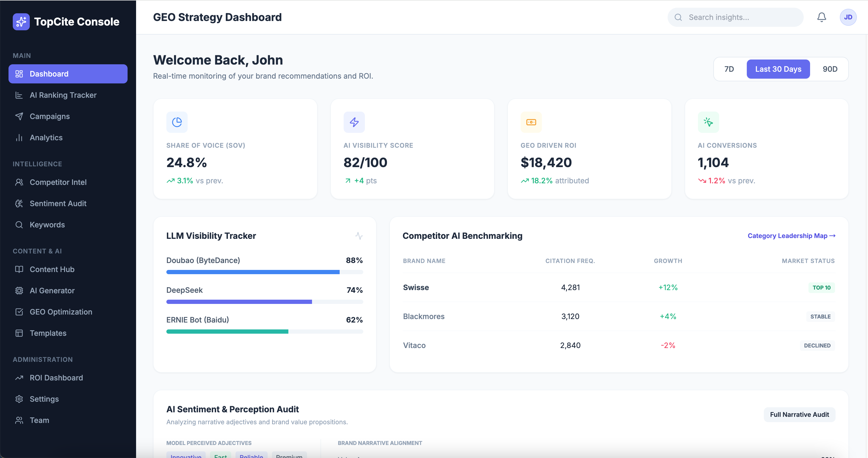This screenshot has height=458, width=868.
Task: Click the Full Narrative Audit button
Action: (x=799, y=414)
